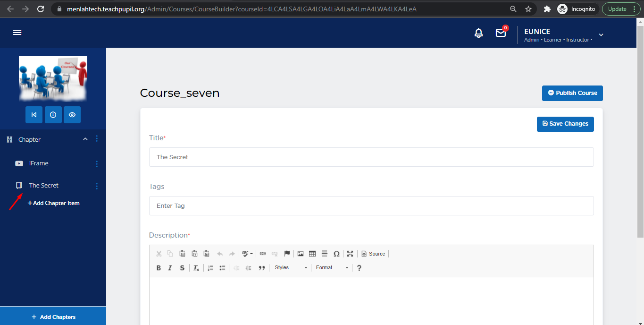The image size is (644, 325).
Task: Click the course info icon button
Action: pyautogui.click(x=53, y=115)
